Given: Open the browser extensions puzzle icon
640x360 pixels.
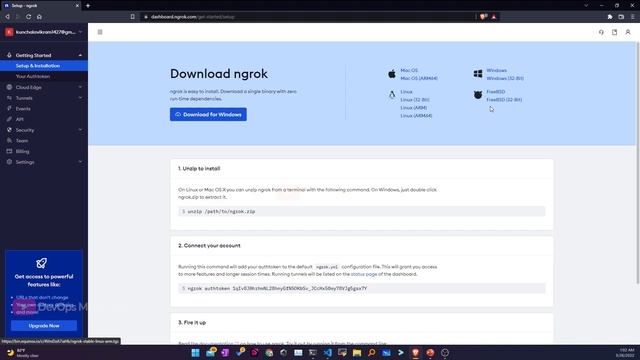Looking at the screenshot, I should [610, 17].
